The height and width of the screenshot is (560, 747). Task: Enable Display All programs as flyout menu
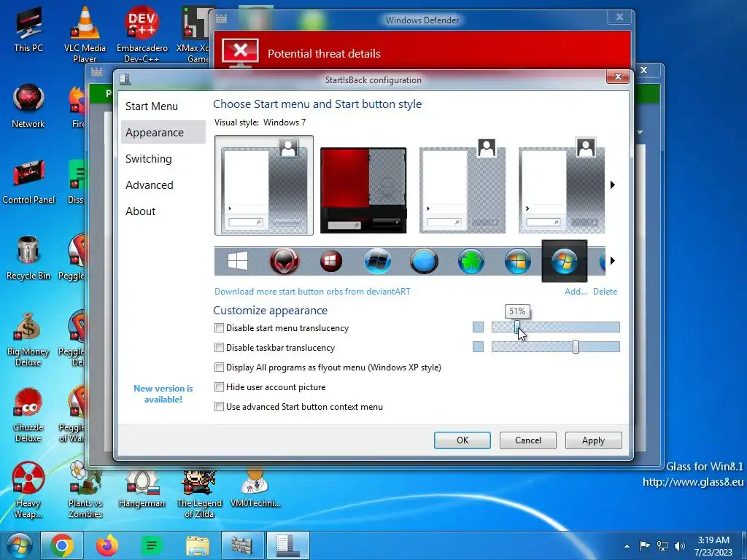tap(219, 367)
